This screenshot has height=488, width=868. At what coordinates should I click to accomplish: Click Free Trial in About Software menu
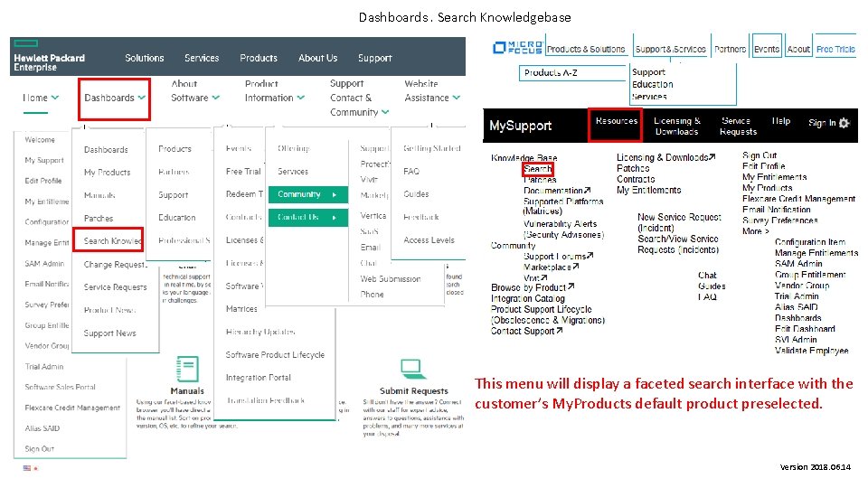click(x=243, y=172)
